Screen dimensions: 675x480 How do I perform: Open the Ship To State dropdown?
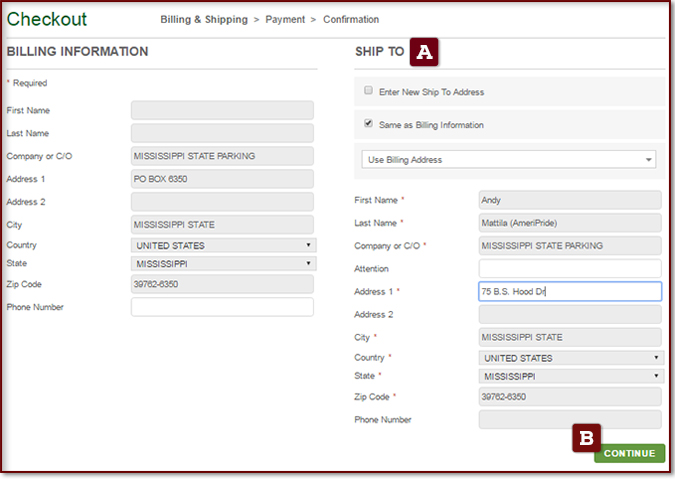click(x=570, y=376)
